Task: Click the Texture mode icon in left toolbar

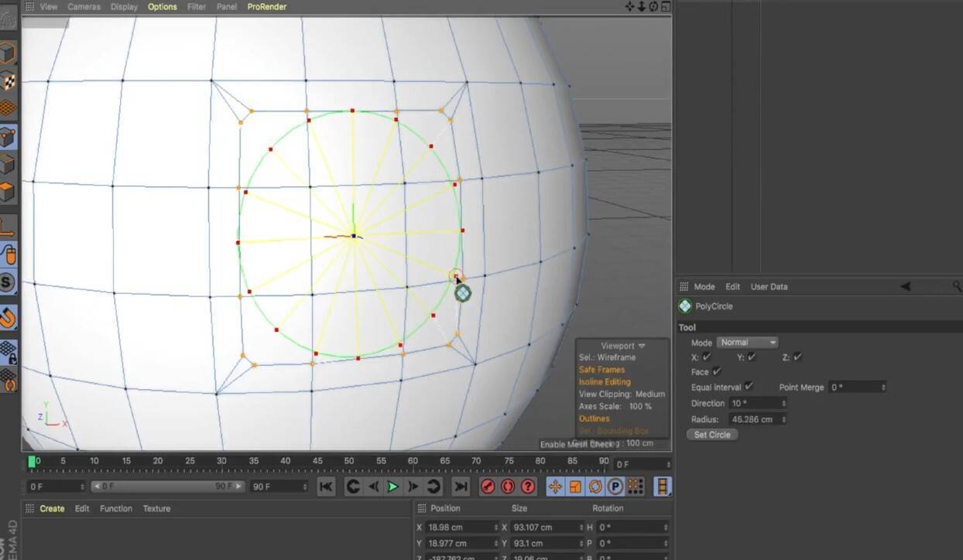Action: tap(10, 80)
